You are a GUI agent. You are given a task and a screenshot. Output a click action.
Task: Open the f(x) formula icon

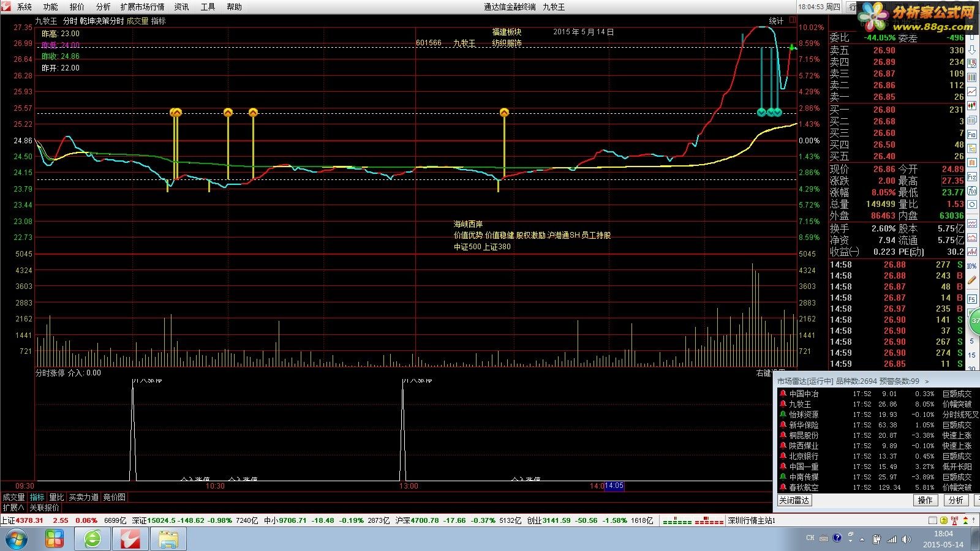(972, 191)
